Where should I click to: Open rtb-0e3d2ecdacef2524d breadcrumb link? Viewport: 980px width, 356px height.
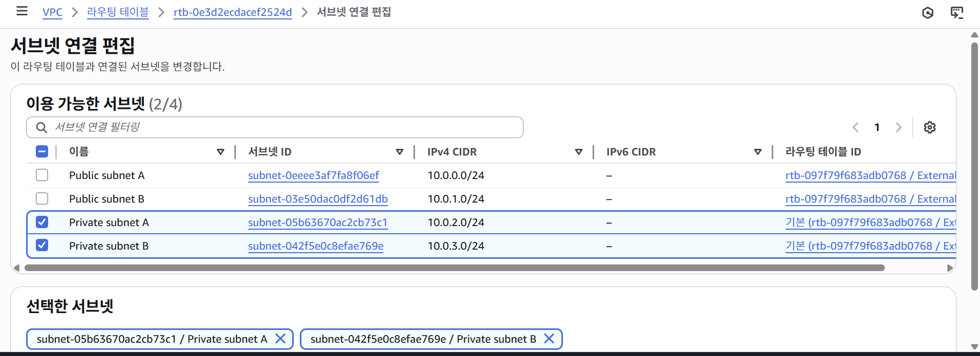click(x=232, y=12)
